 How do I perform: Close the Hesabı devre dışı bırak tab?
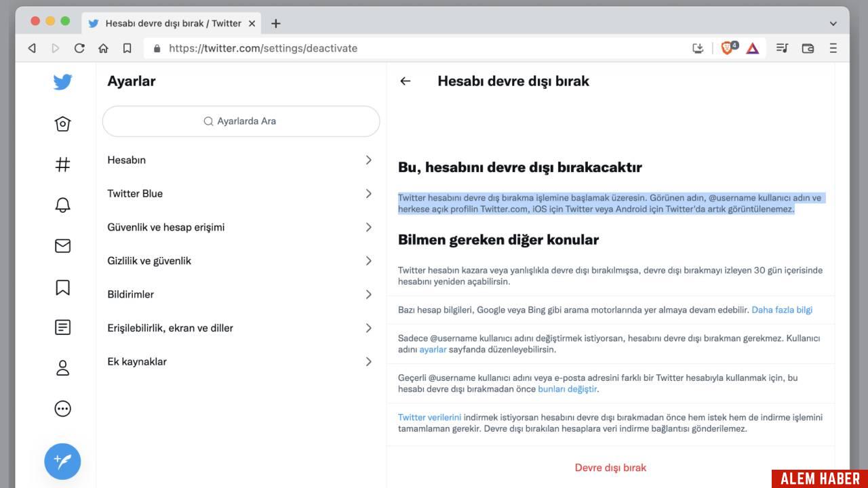pos(252,23)
